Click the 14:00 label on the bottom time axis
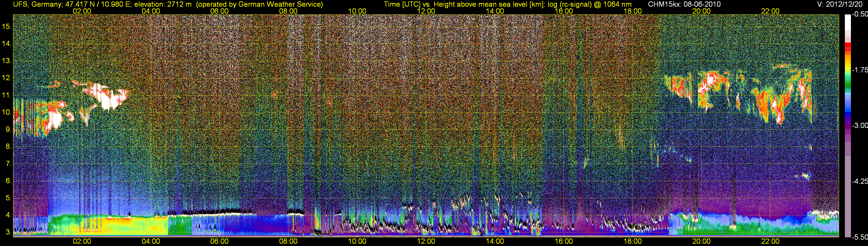 495,241
